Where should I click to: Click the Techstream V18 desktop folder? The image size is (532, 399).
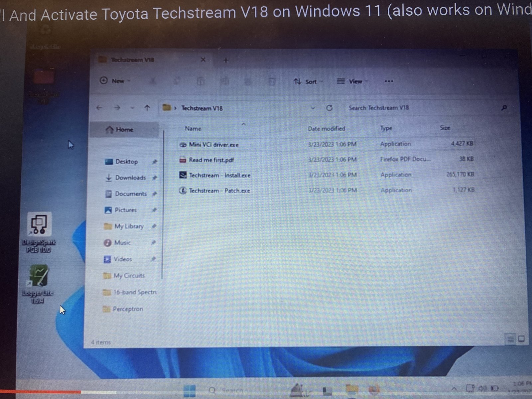(x=44, y=86)
